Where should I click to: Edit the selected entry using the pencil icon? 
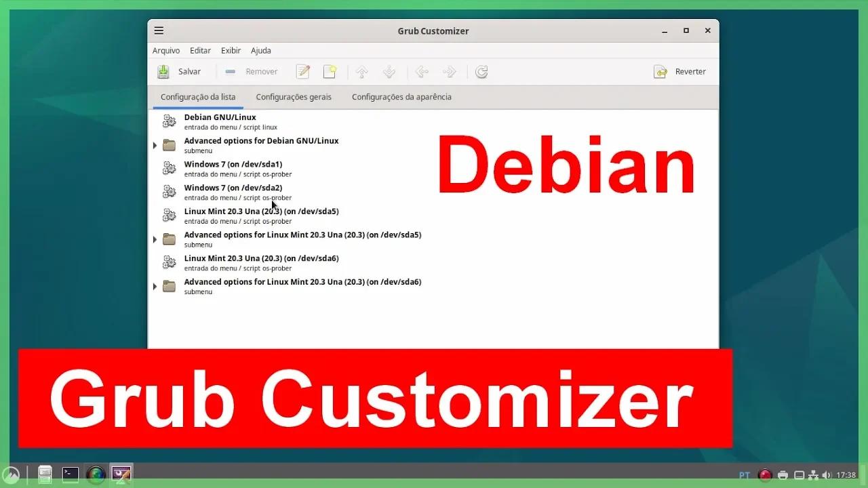click(x=302, y=71)
